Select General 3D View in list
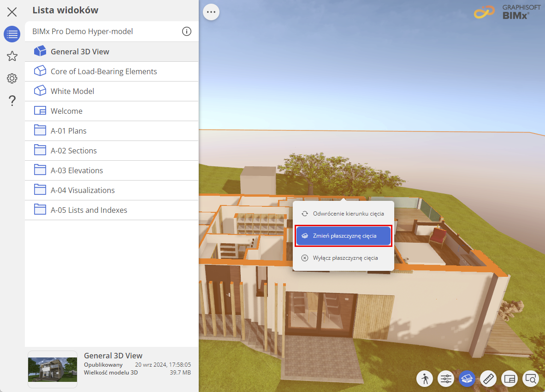Image resolution: width=545 pixels, height=392 pixels. pos(112,52)
